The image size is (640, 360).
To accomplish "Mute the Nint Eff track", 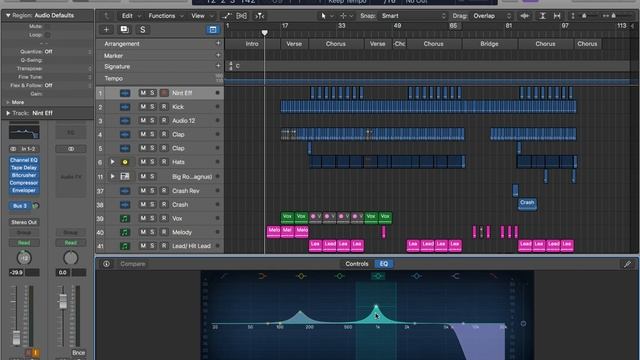I will click(143, 93).
